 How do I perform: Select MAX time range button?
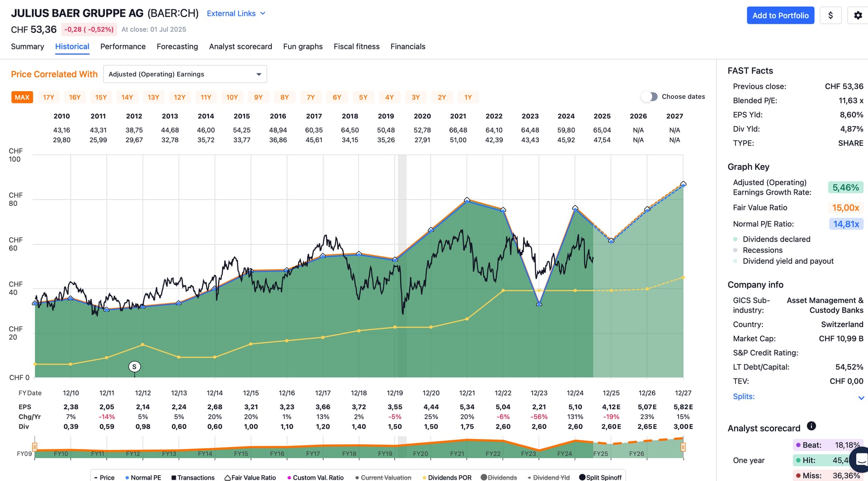(22, 97)
